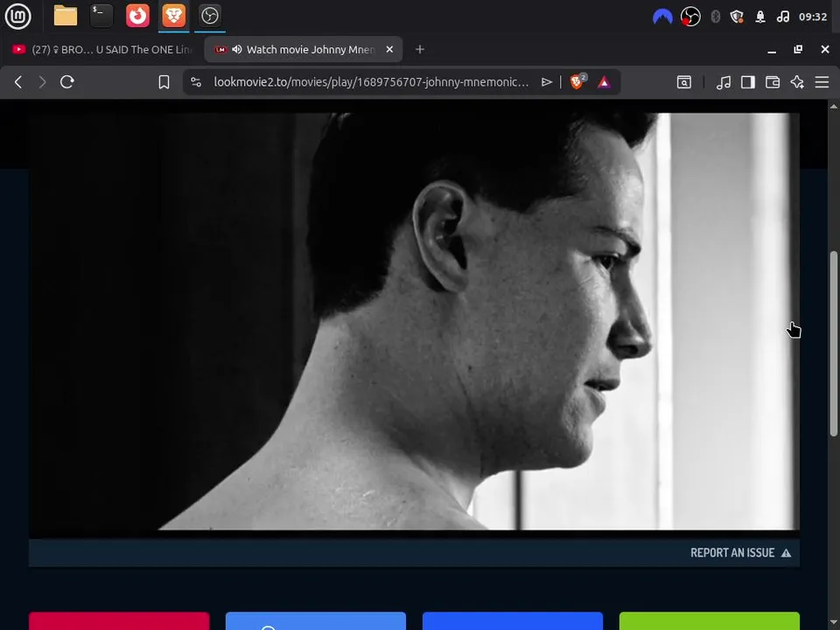The height and width of the screenshot is (630, 840).
Task: Mute the audio on the Johnny Mnemonic tab
Action: pyautogui.click(x=237, y=49)
